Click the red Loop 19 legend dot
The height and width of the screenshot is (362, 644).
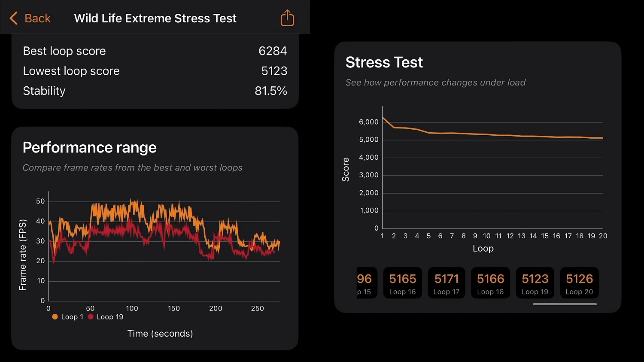[x=91, y=317]
